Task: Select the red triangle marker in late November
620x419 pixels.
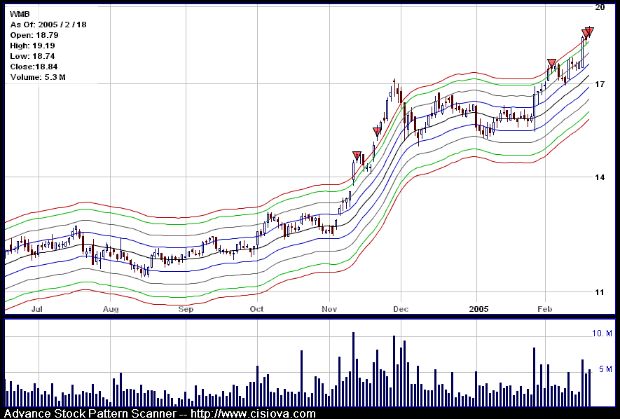Action: click(x=377, y=132)
